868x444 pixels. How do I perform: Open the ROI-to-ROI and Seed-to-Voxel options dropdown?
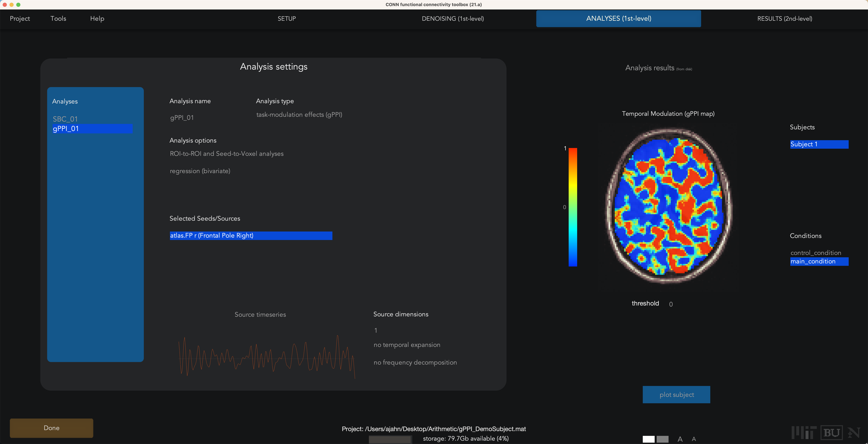[227, 154]
